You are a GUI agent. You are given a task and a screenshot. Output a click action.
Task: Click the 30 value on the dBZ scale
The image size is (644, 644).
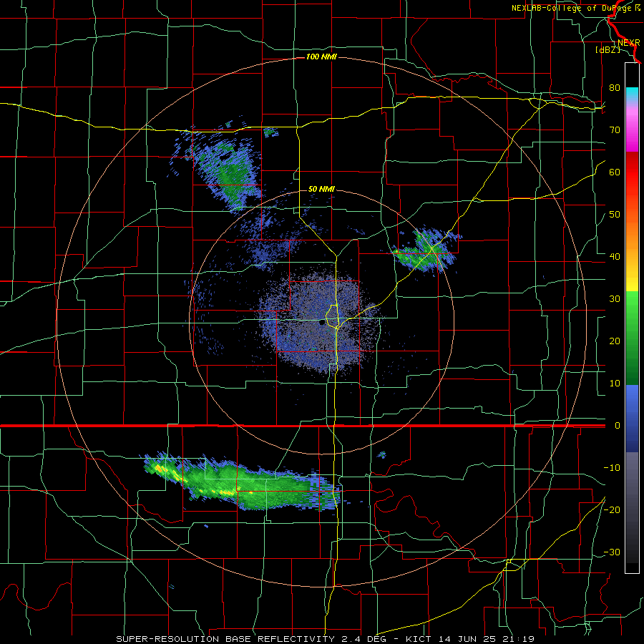(615, 299)
